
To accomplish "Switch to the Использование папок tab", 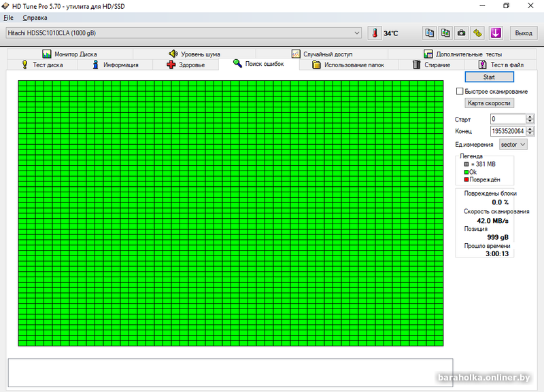I will pyautogui.click(x=349, y=65).
